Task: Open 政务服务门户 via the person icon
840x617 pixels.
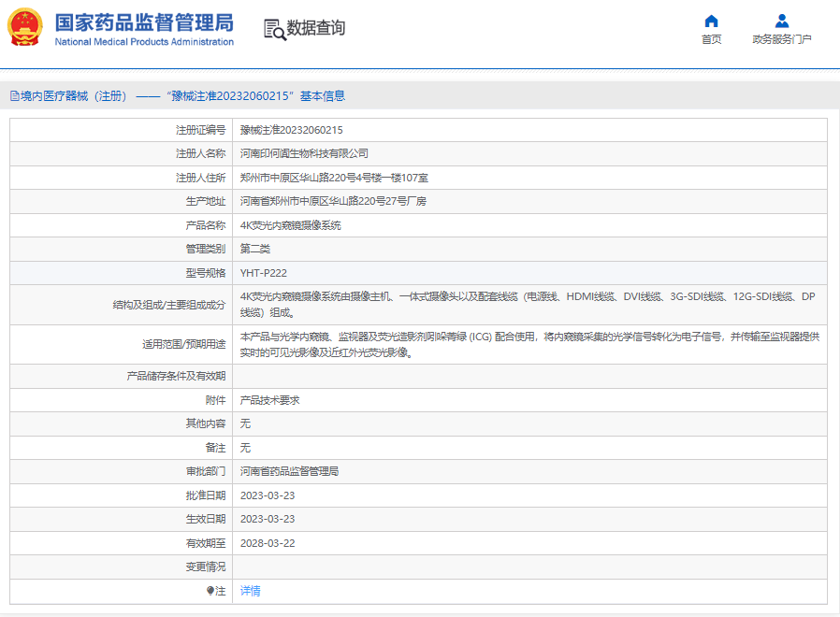Action: [782, 21]
